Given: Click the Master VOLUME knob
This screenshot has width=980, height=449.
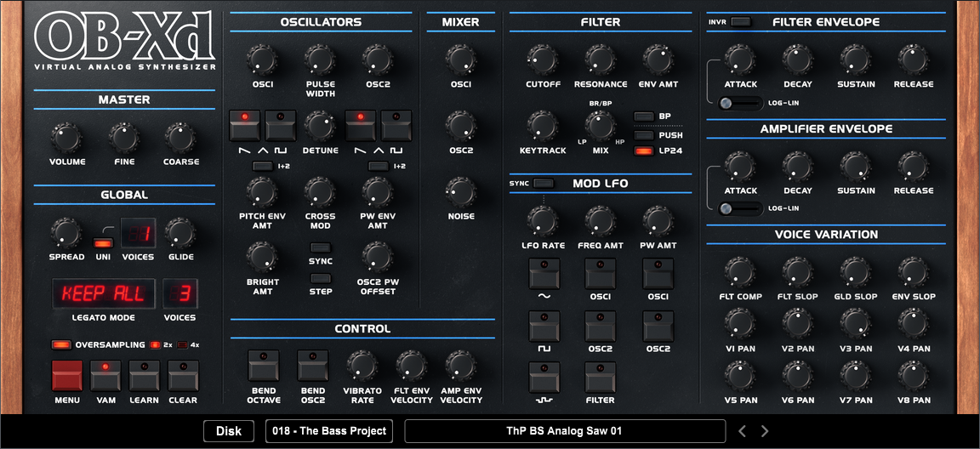Looking at the screenshot, I should point(66,138).
